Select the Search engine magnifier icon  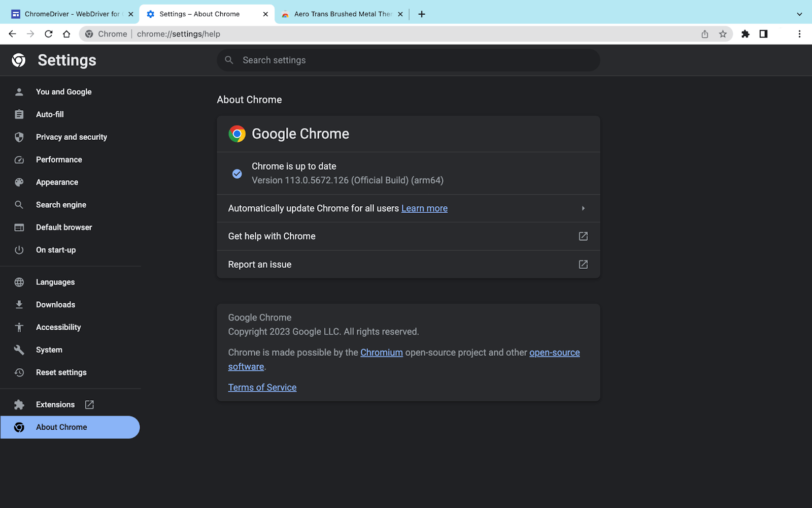(19, 205)
